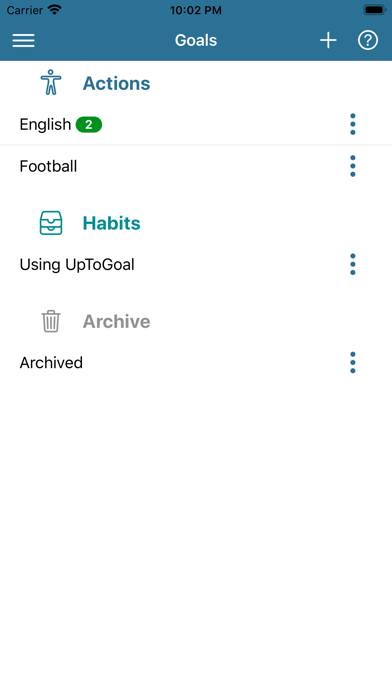The width and height of the screenshot is (392, 696).
Task: Select the English goal
Action: point(196,124)
